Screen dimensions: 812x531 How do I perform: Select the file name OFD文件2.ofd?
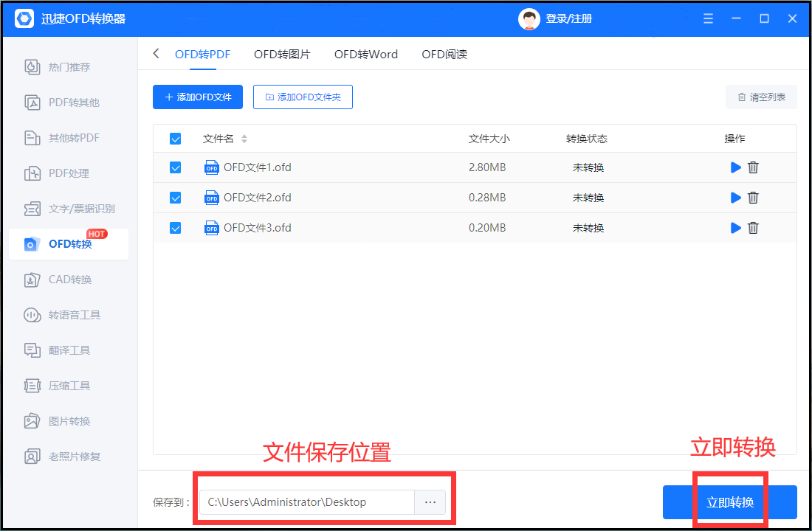tap(258, 198)
